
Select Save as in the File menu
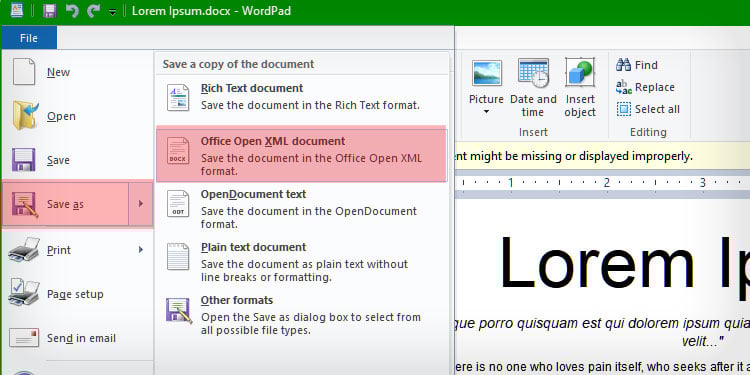pyautogui.click(x=66, y=204)
